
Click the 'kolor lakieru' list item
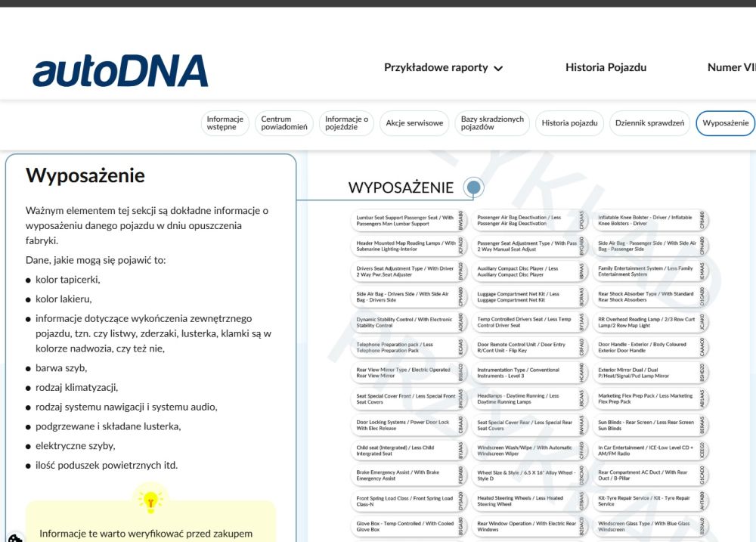[64, 299]
